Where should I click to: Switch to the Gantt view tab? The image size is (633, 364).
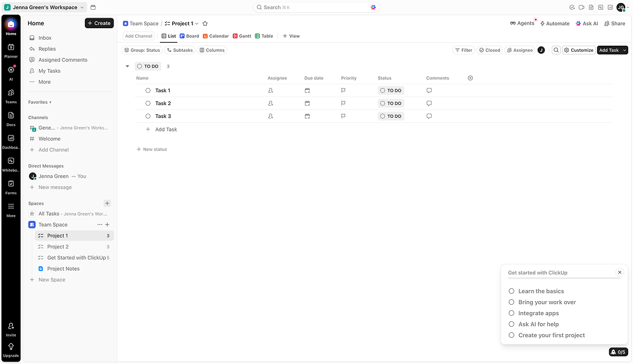coord(242,36)
